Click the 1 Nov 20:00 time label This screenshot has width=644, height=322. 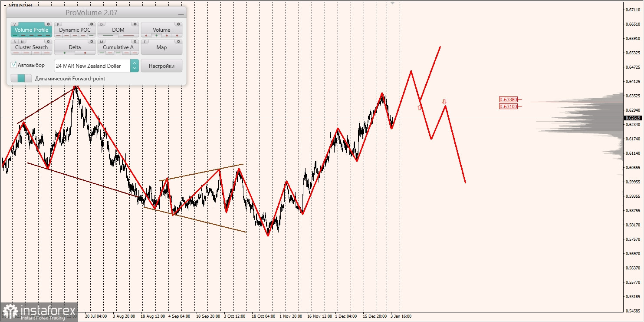(x=291, y=316)
